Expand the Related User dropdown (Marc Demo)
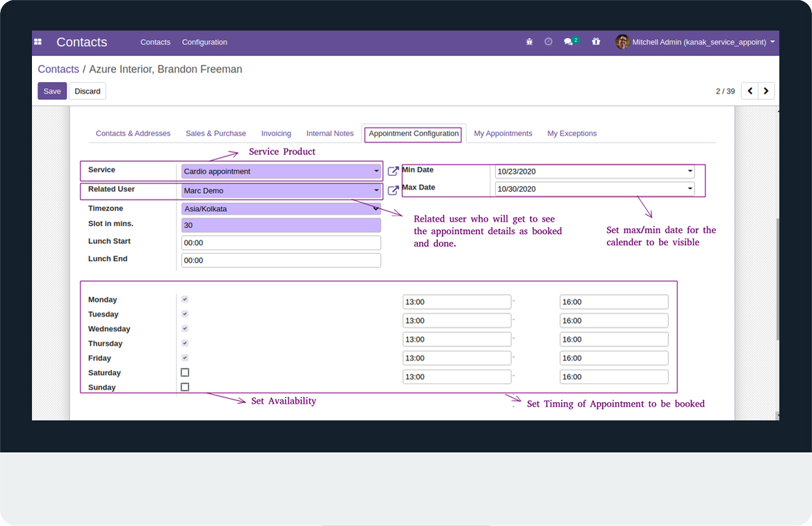Image resolution: width=812 pixels, height=526 pixels. [377, 190]
